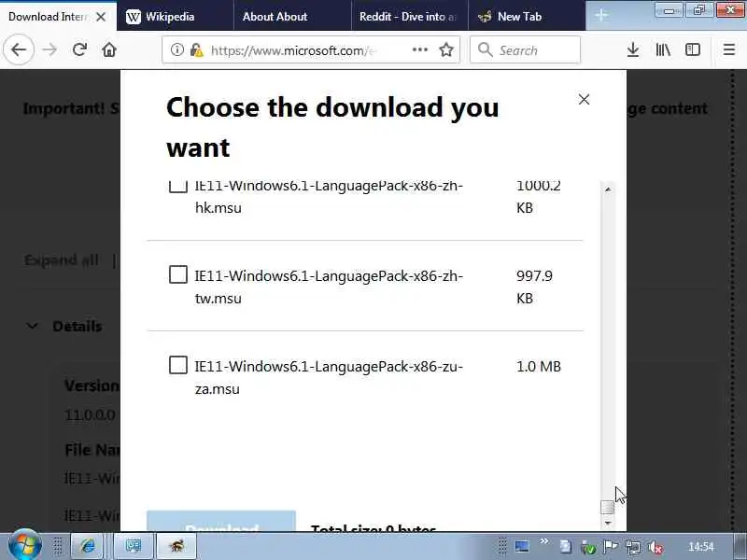This screenshot has height=560, width=747.
Task: Open the browser home page
Action: (109, 49)
